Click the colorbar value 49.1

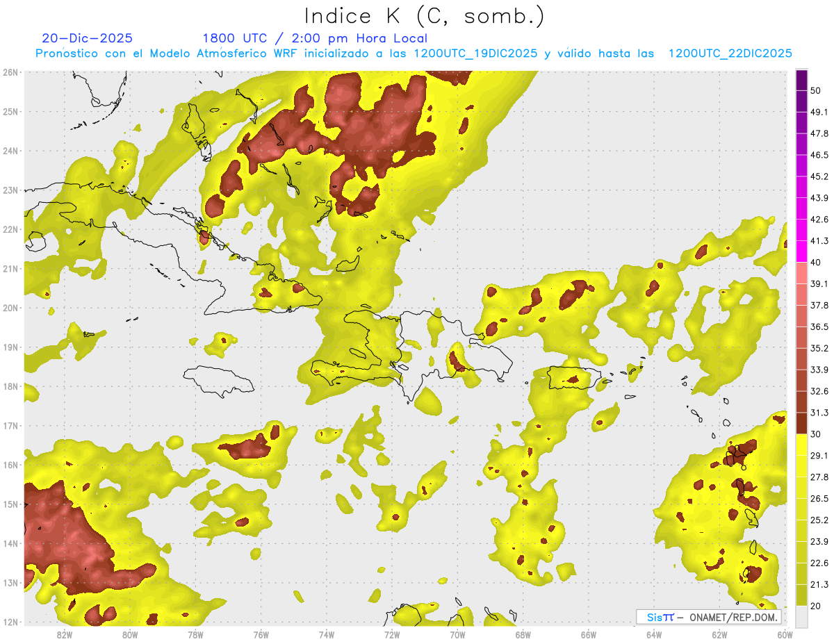(819, 112)
